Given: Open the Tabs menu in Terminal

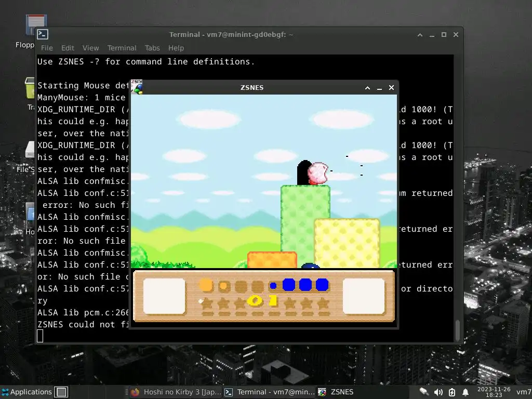Looking at the screenshot, I should 152,48.
